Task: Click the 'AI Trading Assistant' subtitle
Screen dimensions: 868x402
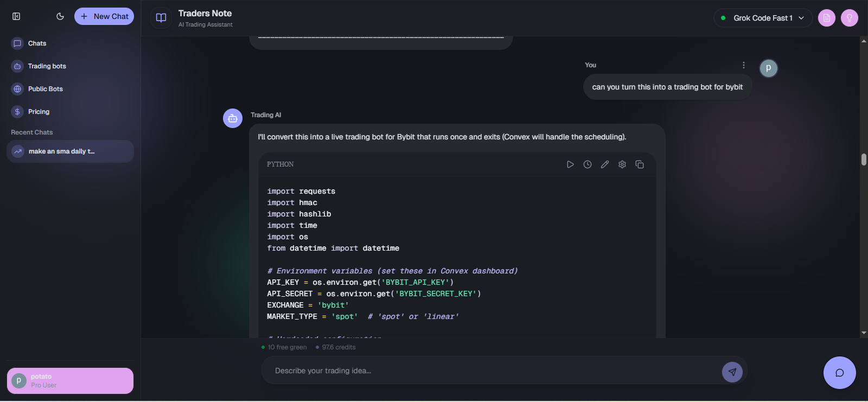Action: [x=206, y=24]
